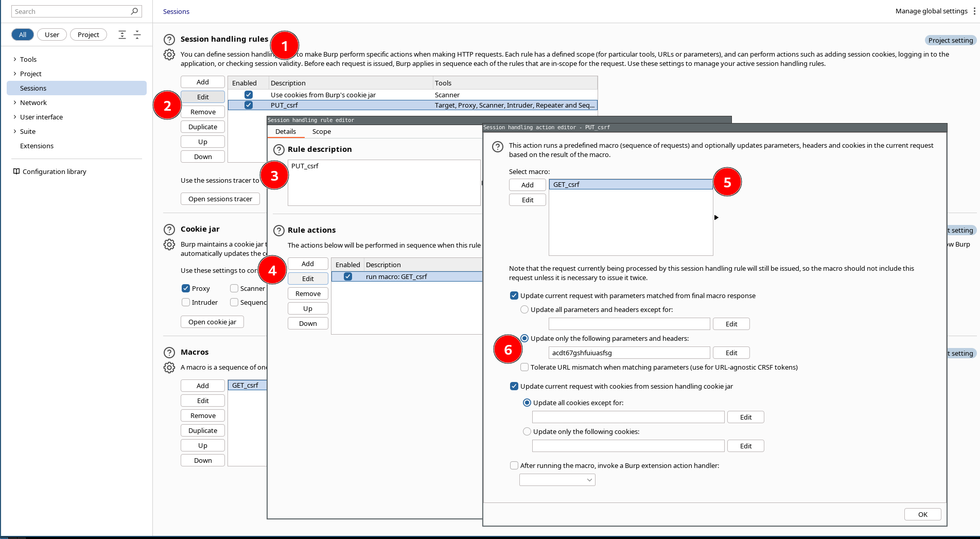980x539 pixels.
Task: Toggle update request with cookies checkbox
Action: tap(514, 386)
